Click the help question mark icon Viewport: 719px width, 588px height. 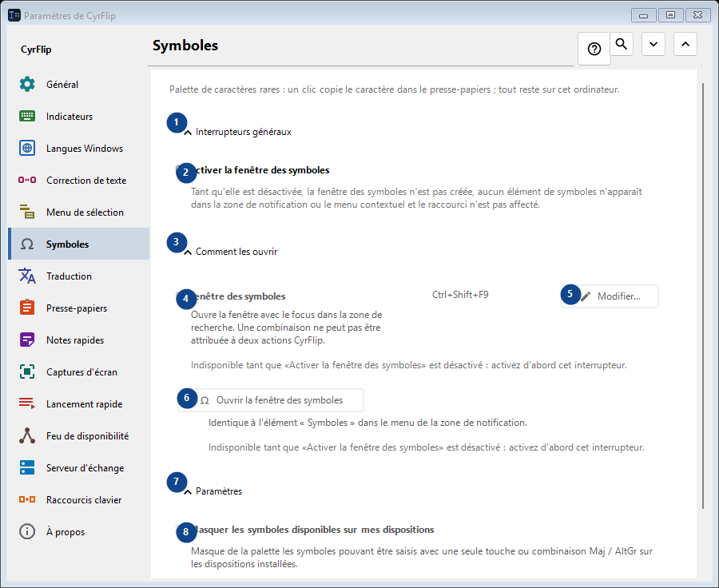594,49
